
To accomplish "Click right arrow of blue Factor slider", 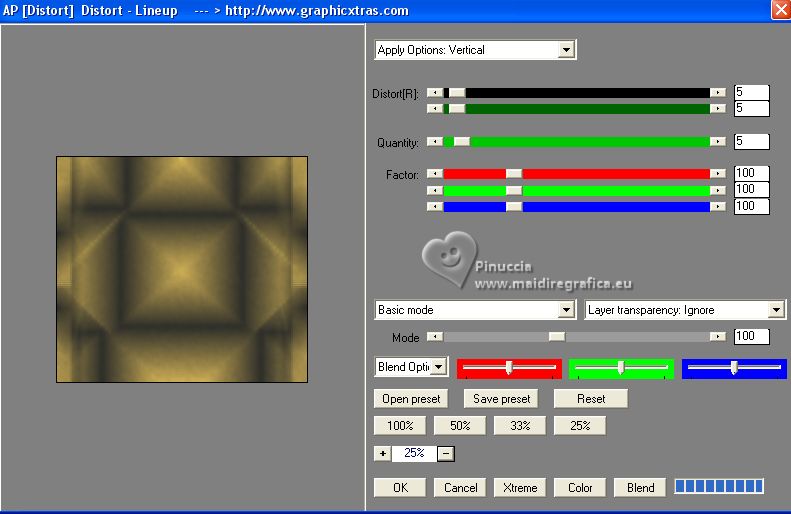I will (717, 206).
